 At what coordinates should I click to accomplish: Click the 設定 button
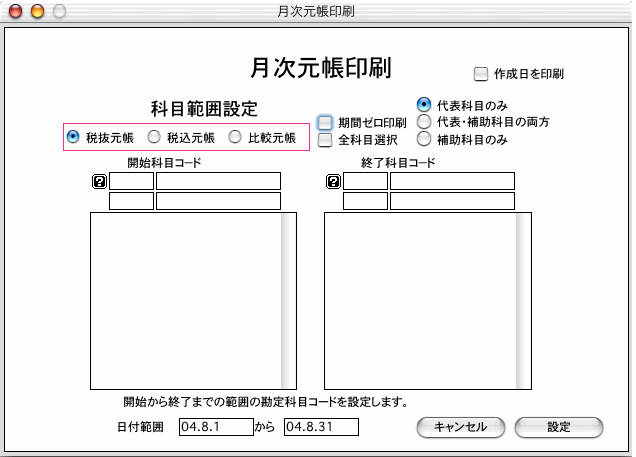point(559,427)
